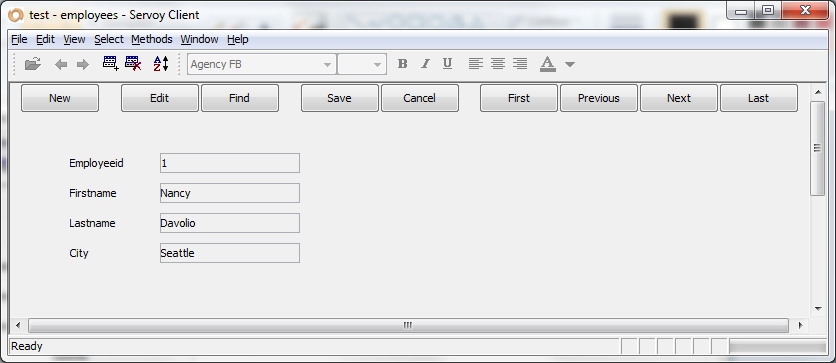
Task: Open the File menu
Action: point(19,39)
